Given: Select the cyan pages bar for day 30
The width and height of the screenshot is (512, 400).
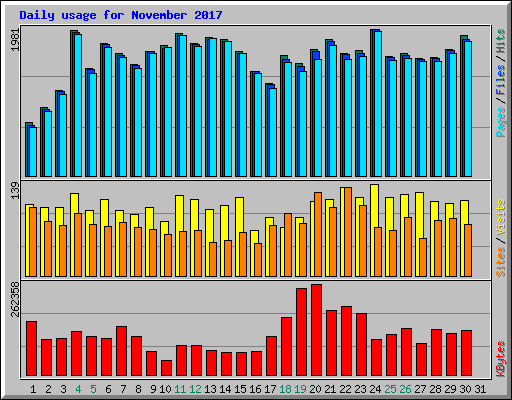Looking at the screenshot, I should (468, 109).
